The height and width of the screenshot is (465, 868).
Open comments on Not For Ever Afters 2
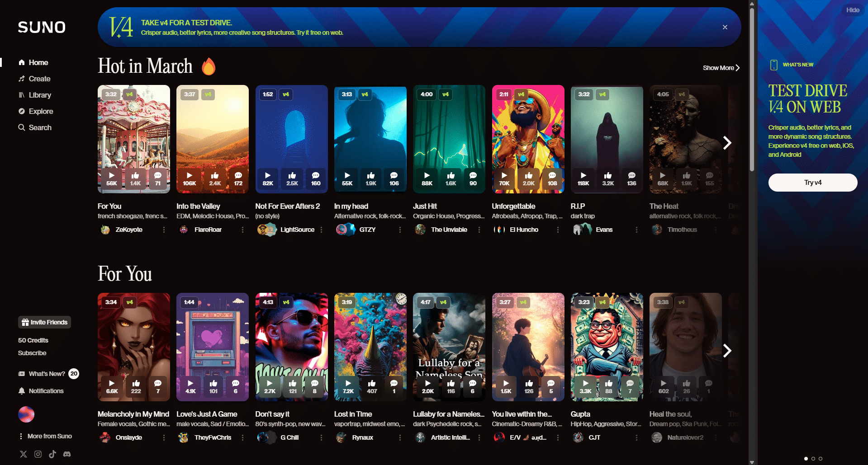(x=316, y=179)
